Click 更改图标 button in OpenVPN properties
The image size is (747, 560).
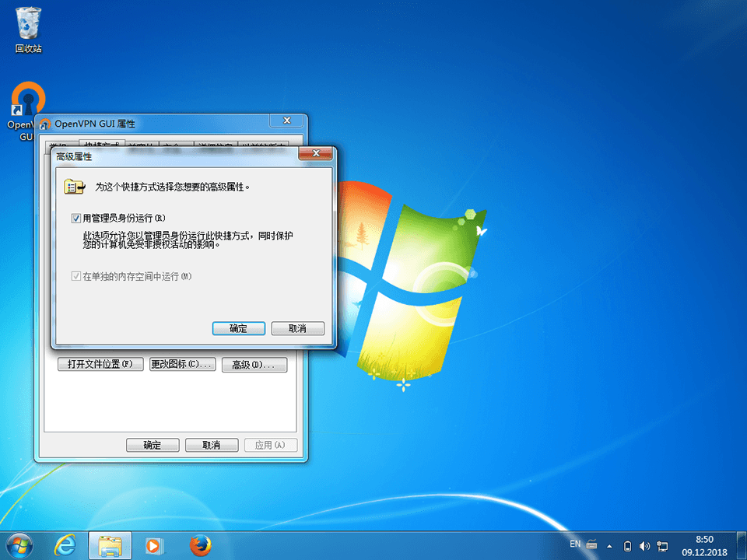tap(182, 364)
